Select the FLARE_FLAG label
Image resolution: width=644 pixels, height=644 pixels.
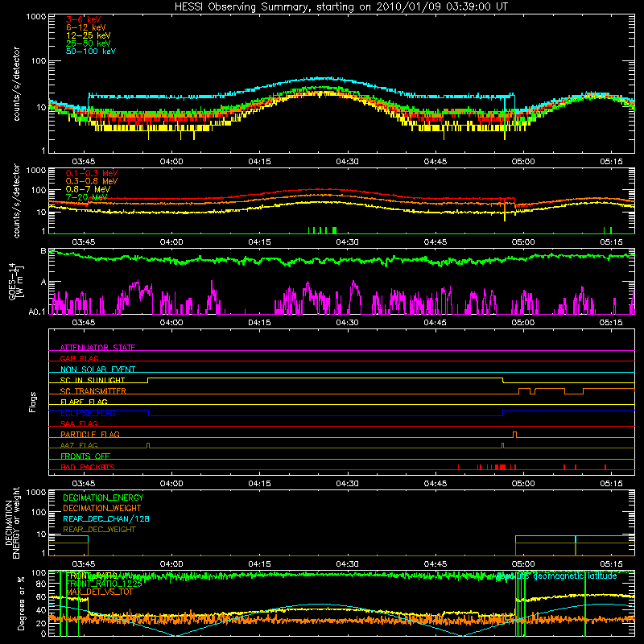84,402
